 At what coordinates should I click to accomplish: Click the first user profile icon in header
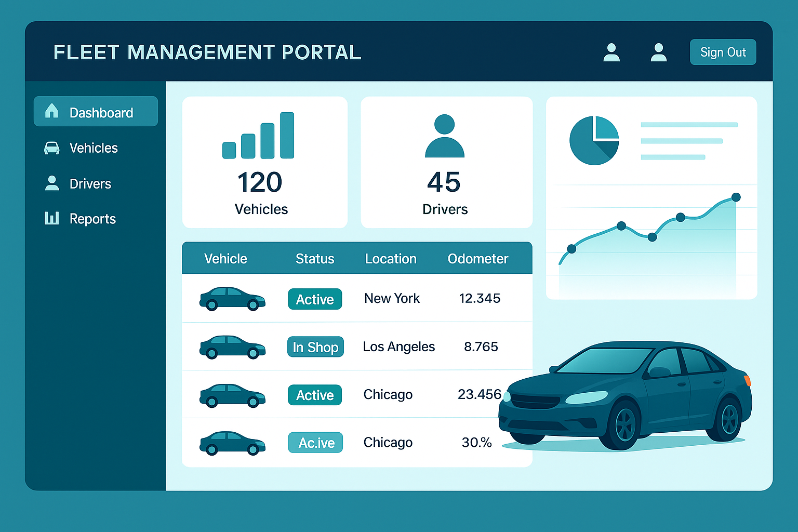coord(611,52)
